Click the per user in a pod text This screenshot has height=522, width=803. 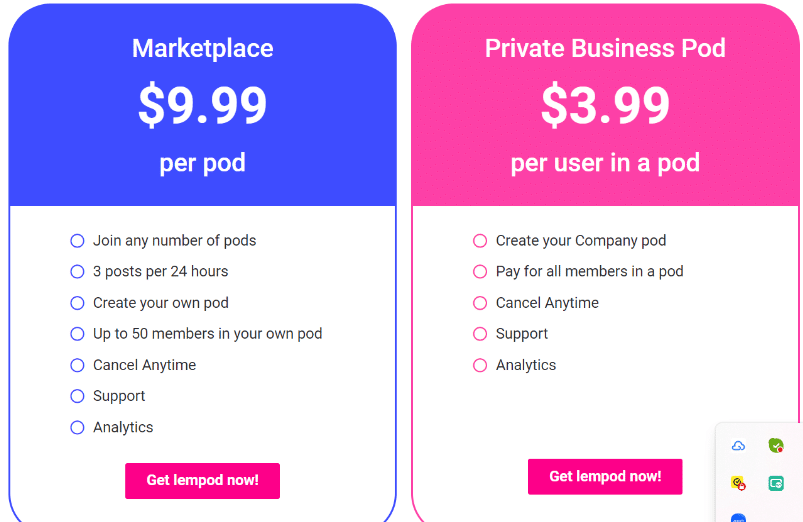point(605,163)
